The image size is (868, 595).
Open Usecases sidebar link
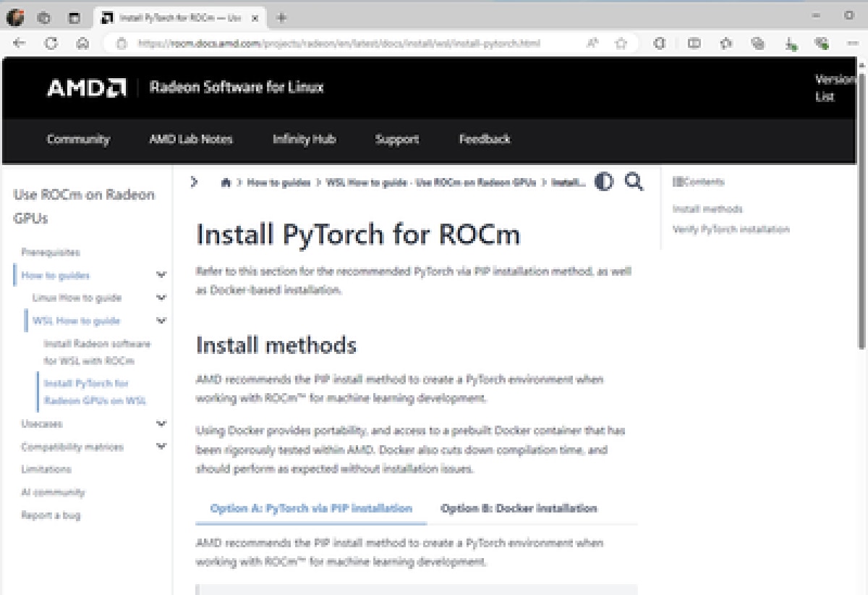click(42, 423)
